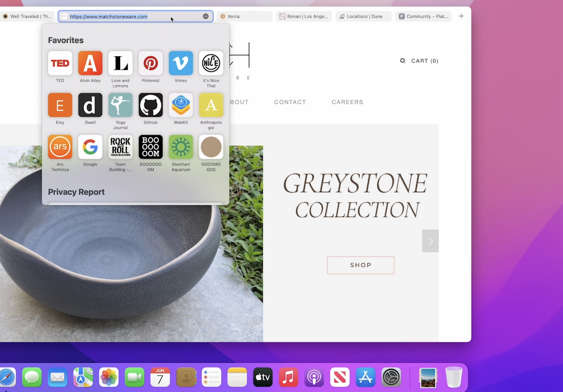
Task: Open the Etsy favorite
Action: coord(60,105)
